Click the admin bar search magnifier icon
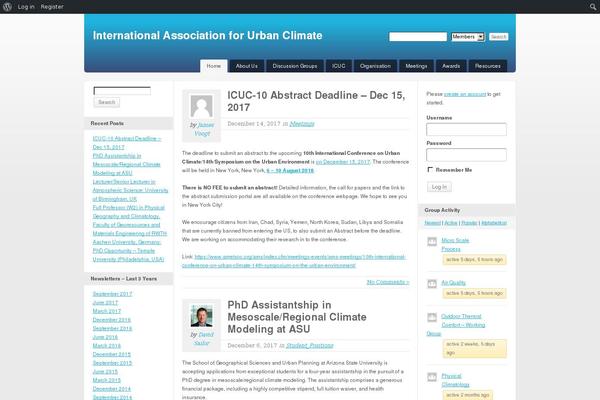 593,7
